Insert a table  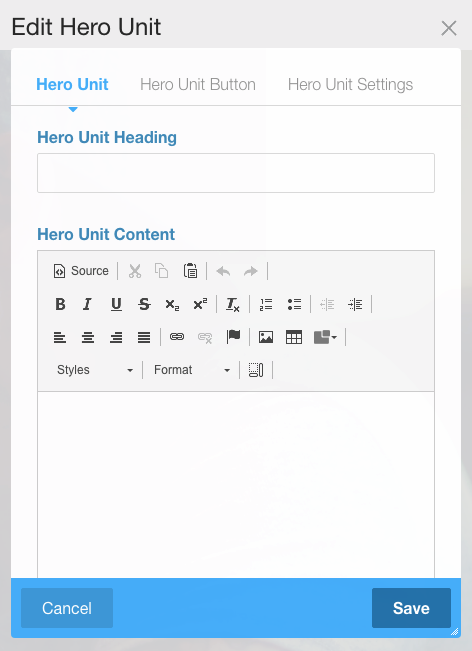[294, 337]
